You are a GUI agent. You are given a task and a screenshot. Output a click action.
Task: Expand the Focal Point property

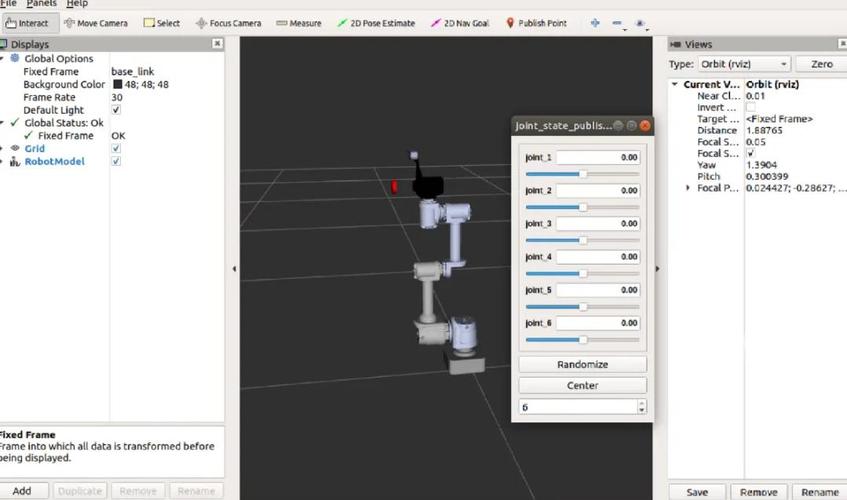coord(688,188)
